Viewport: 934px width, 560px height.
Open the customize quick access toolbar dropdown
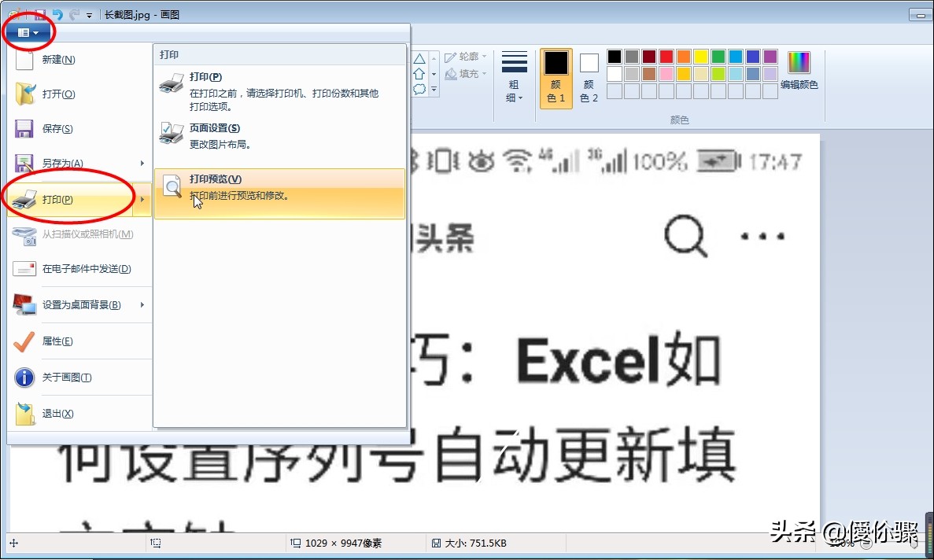pyautogui.click(x=90, y=16)
